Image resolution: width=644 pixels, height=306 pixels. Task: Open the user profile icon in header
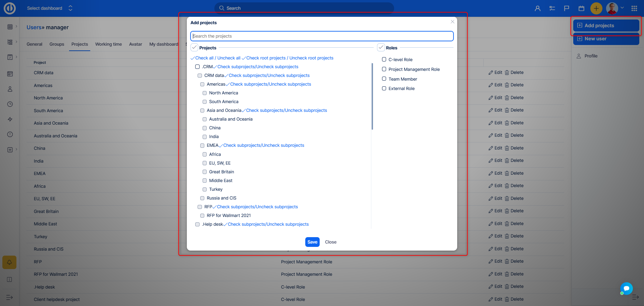tap(537, 8)
